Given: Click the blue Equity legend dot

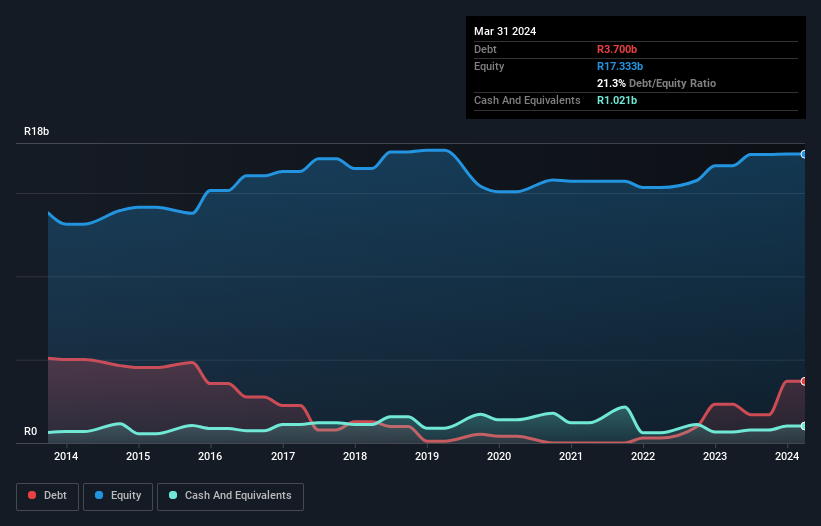Looking at the screenshot, I should 99,495.
